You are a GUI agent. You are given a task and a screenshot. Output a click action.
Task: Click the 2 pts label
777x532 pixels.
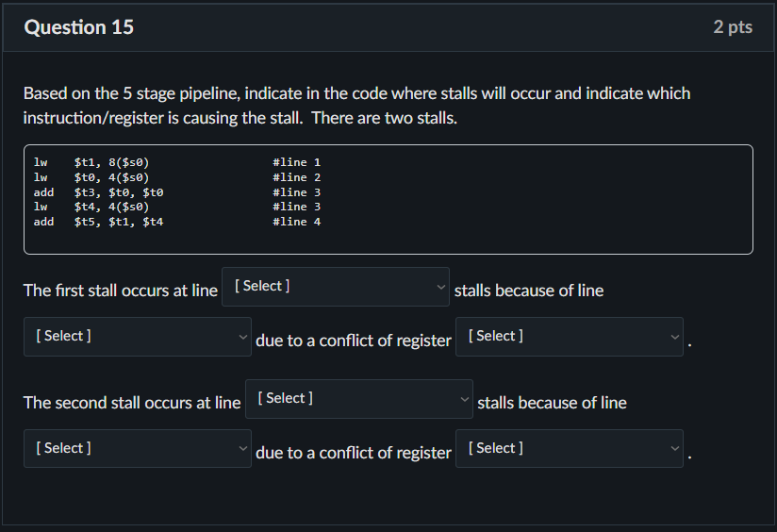click(x=733, y=27)
